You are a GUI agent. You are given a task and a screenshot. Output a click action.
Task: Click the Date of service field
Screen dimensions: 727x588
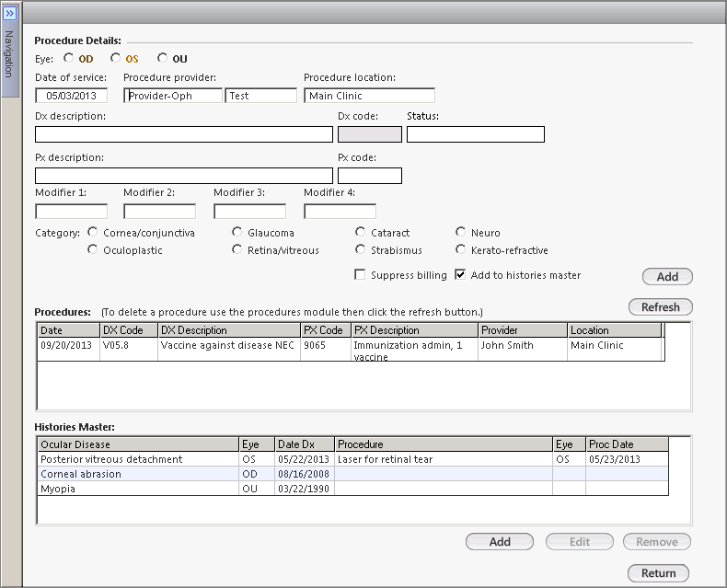(72, 96)
